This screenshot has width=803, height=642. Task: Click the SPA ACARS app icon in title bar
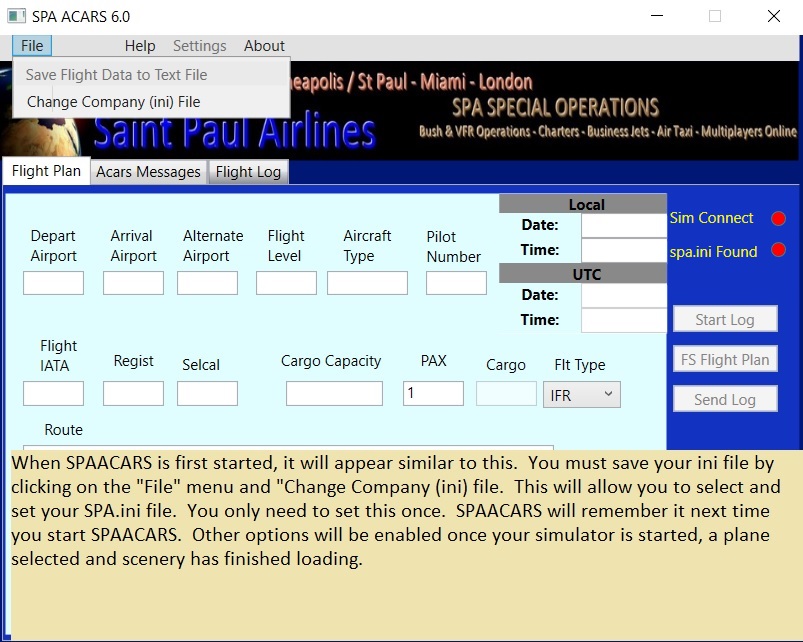[16, 16]
